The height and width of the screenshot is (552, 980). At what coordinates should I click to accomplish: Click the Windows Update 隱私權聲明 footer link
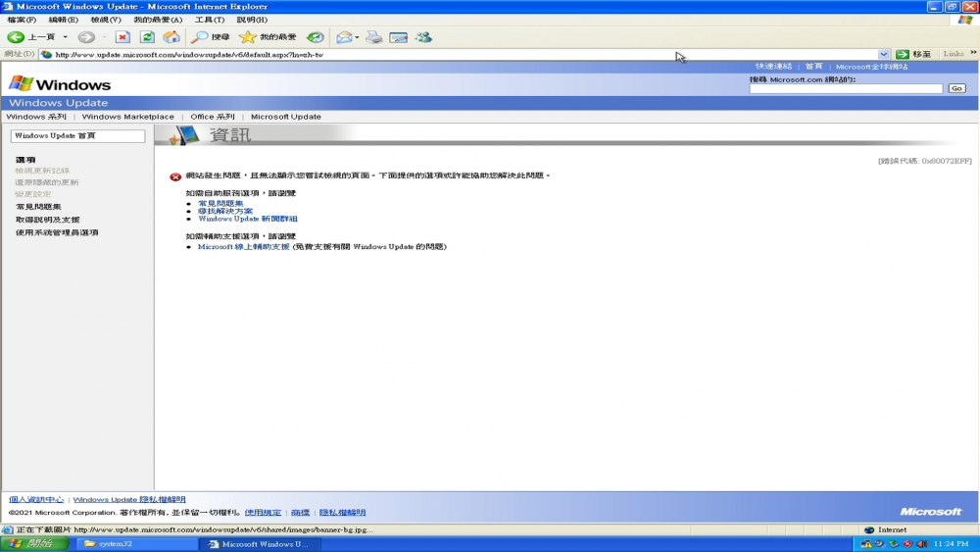click(129, 499)
